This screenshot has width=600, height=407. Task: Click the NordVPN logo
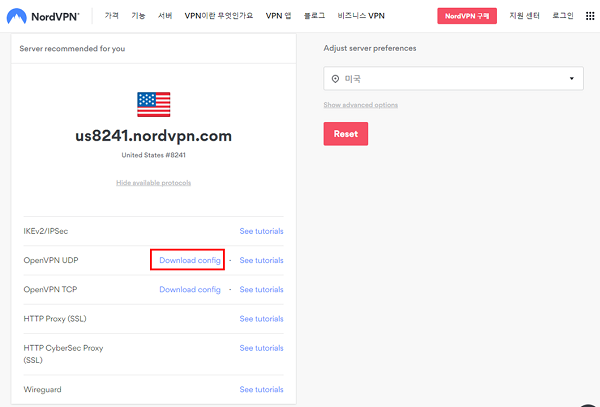pyautogui.click(x=43, y=16)
